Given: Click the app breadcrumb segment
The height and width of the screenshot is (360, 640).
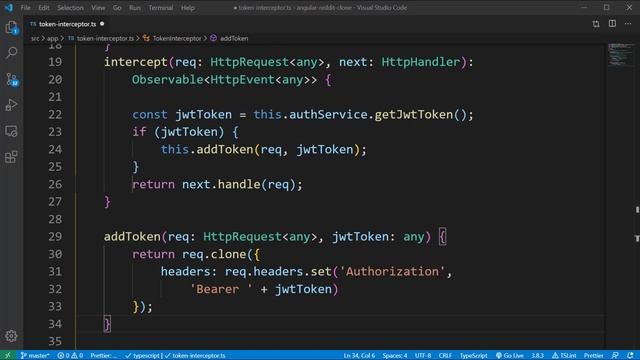Looking at the screenshot, I should coord(52,38).
